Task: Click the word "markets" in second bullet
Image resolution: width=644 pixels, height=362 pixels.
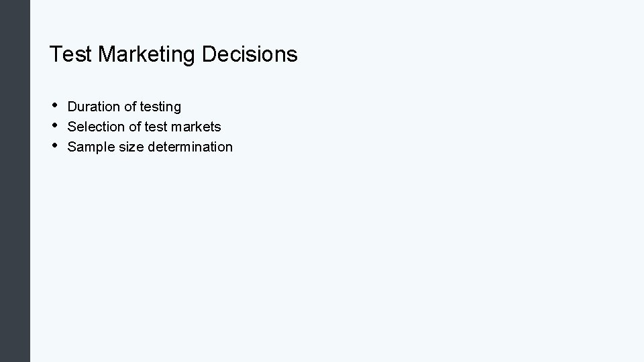Action: [x=196, y=127]
